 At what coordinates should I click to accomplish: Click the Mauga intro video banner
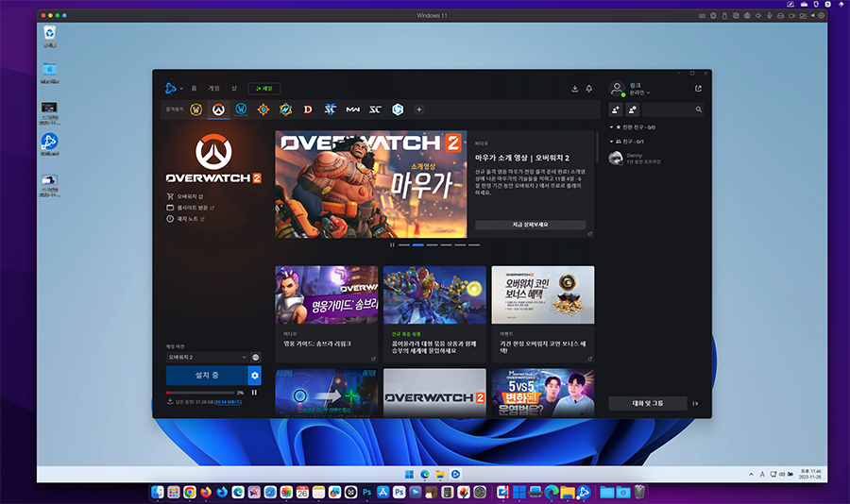[371, 184]
